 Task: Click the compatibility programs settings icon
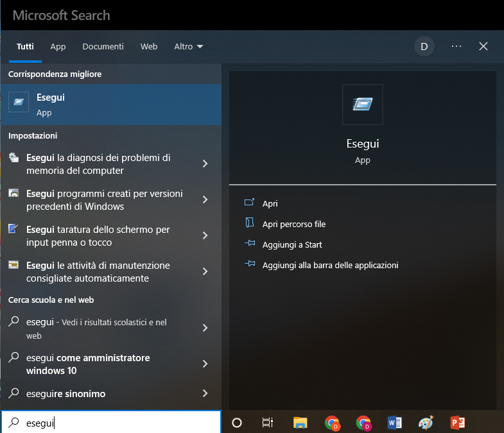click(13, 192)
